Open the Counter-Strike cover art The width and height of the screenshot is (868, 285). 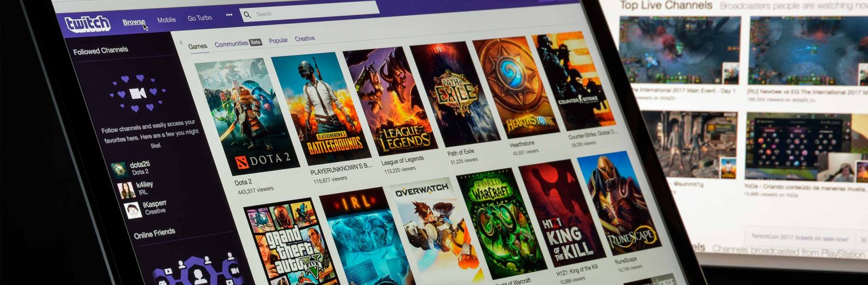point(574,81)
